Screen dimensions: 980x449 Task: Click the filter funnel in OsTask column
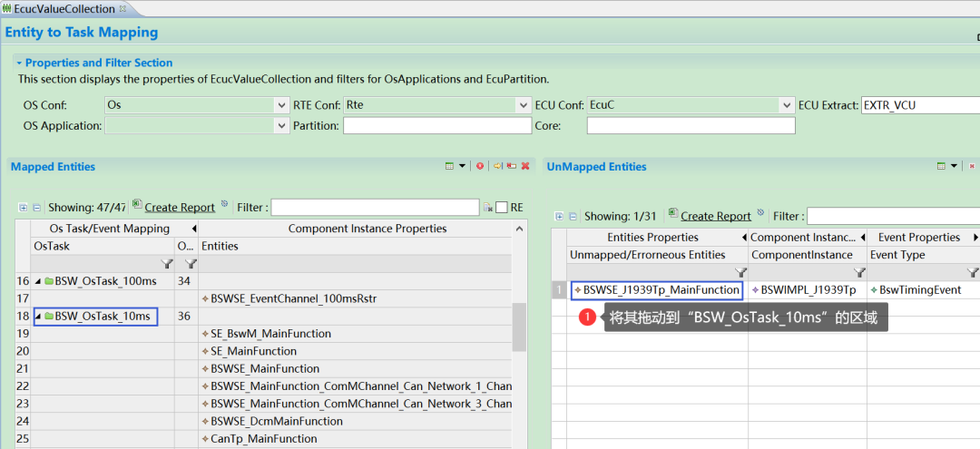[167, 264]
